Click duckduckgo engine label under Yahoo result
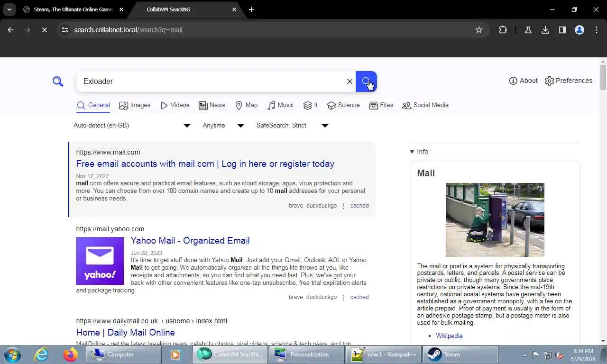 [322, 297]
